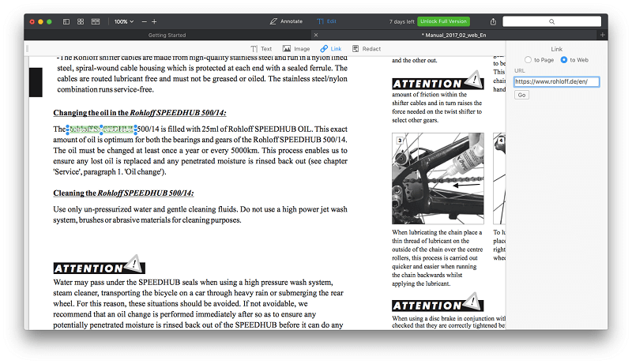Open the 100% zoom level dropdown
This screenshot has height=364, width=632.
pos(124,22)
